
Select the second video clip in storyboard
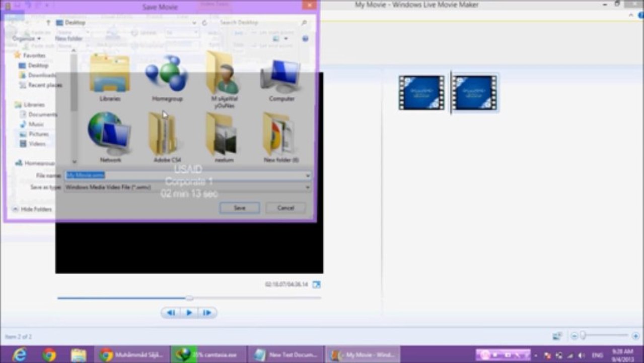474,92
